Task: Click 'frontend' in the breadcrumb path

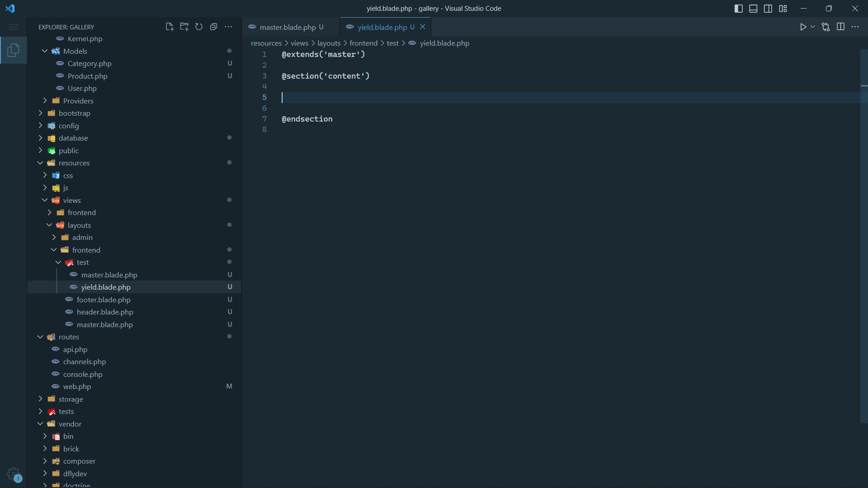Action: [363, 43]
